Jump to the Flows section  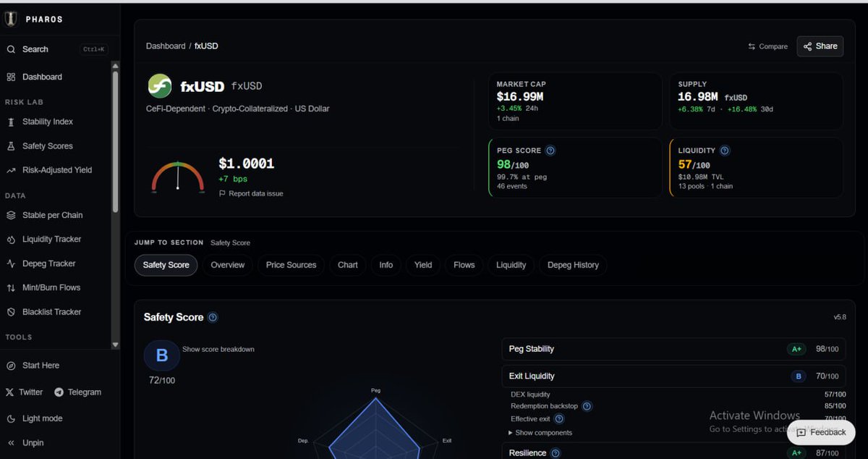pyautogui.click(x=464, y=265)
